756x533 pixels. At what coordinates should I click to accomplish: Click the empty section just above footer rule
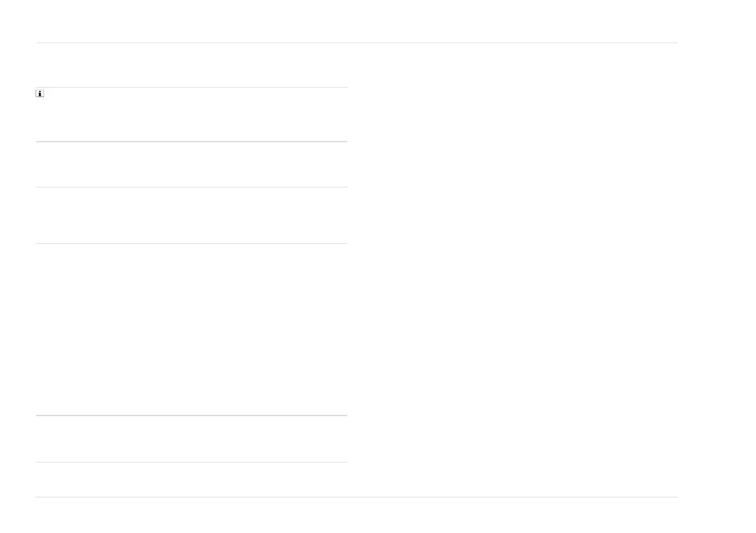click(192, 480)
